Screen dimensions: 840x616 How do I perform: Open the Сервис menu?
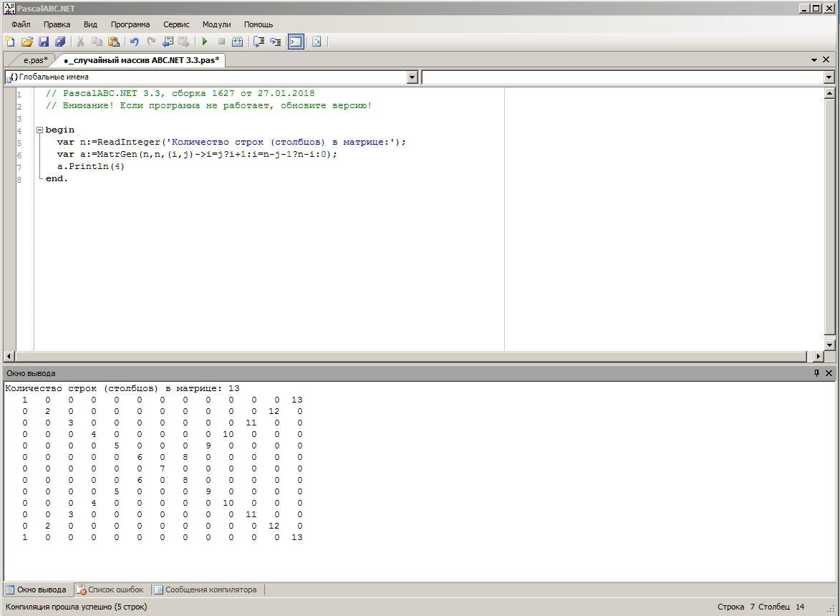(176, 24)
